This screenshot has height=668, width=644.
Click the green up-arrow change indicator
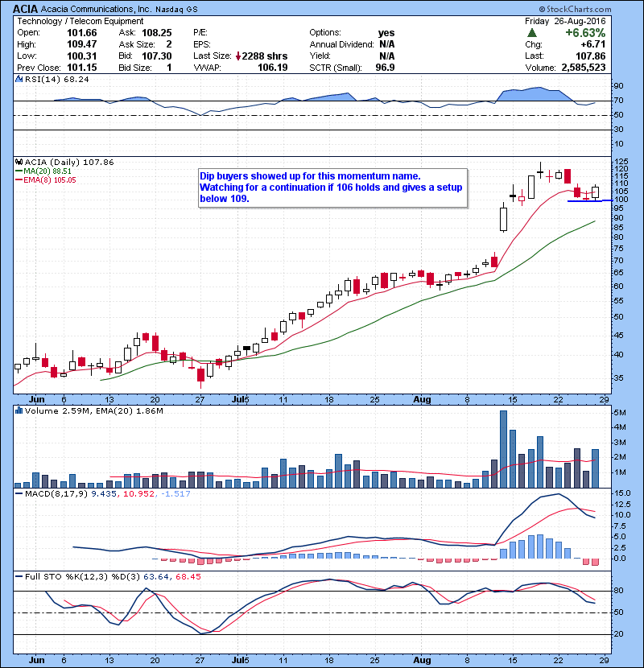pos(531,33)
